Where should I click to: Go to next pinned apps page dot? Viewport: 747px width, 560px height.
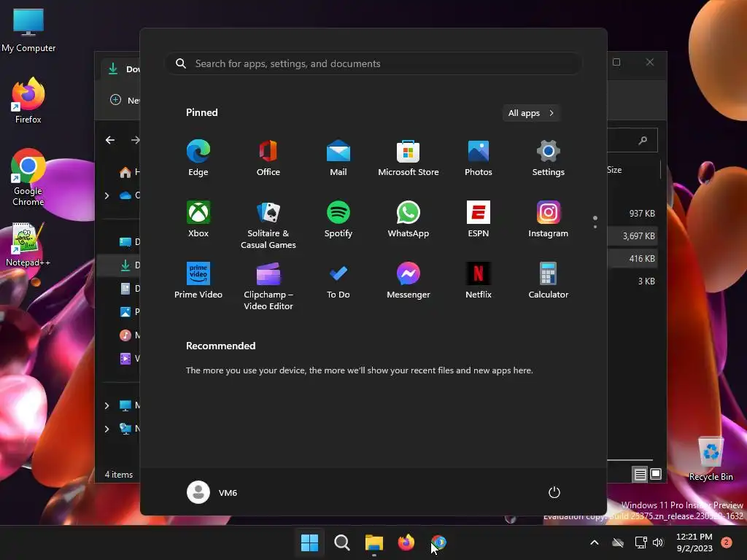point(595,227)
